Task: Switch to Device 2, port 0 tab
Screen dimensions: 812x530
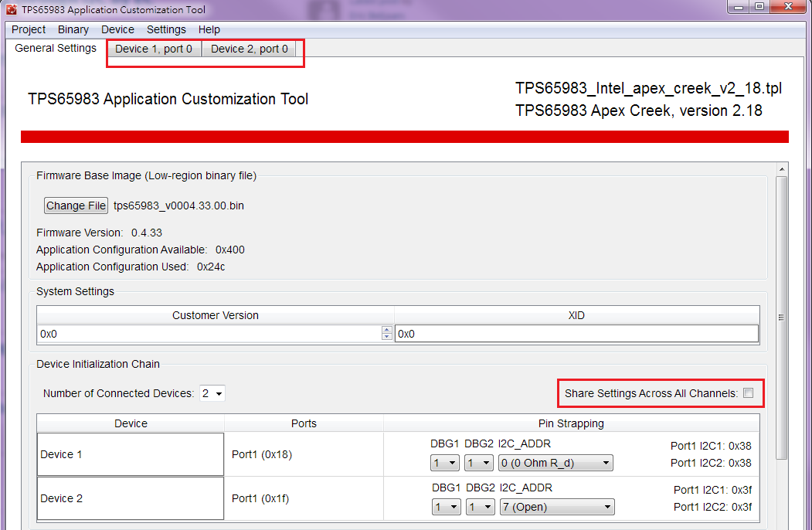Action: (249, 49)
